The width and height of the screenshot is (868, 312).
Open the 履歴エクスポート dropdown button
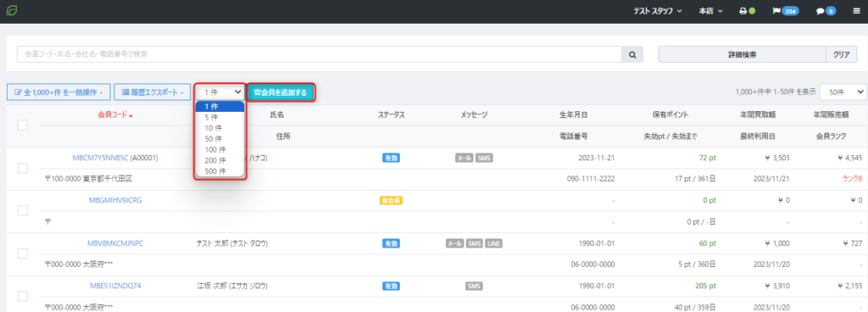pyautogui.click(x=153, y=92)
